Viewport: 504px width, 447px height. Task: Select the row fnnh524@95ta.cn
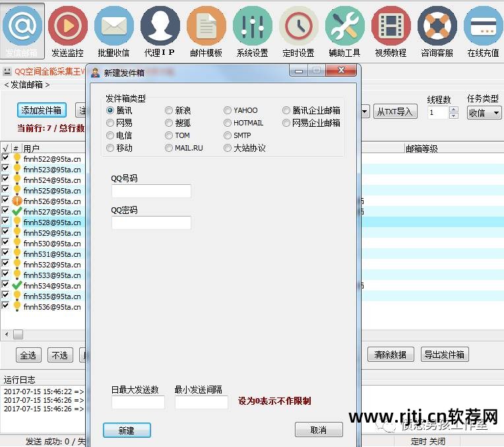click(x=52, y=180)
